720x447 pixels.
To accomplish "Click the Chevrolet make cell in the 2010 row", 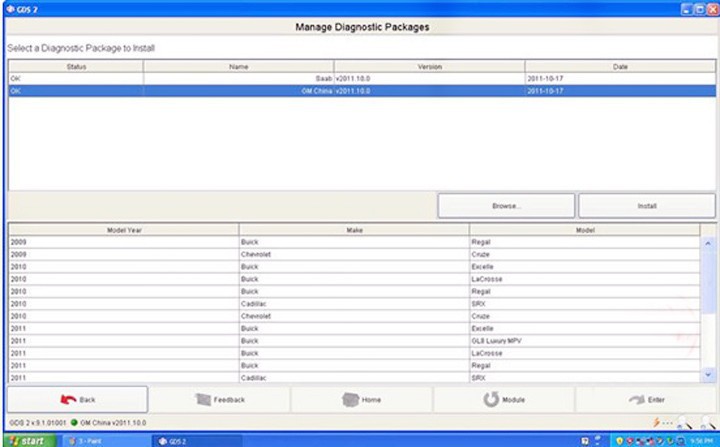I will point(354,317).
